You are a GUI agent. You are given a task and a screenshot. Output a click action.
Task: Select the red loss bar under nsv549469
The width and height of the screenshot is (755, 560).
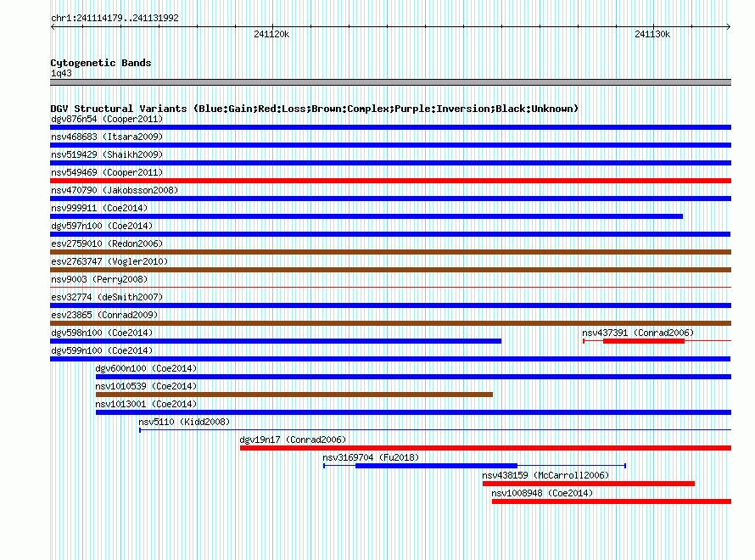pyautogui.click(x=390, y=181)
